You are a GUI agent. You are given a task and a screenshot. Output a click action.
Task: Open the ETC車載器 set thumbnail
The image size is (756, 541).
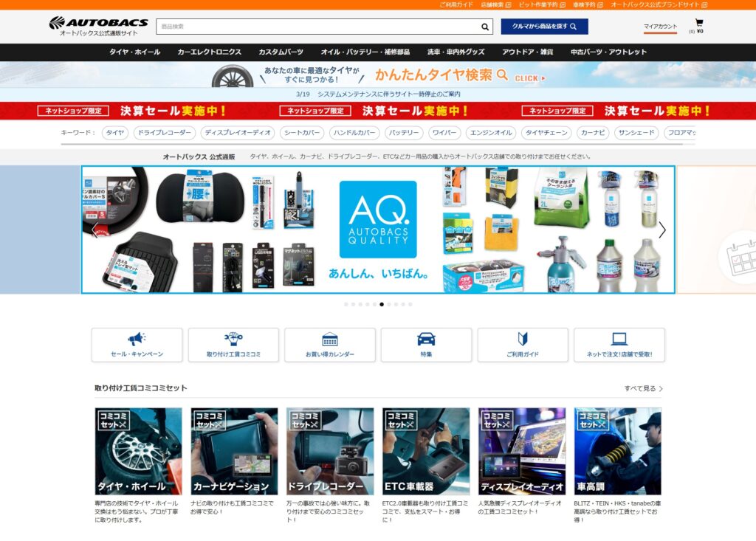coord(426,451)
